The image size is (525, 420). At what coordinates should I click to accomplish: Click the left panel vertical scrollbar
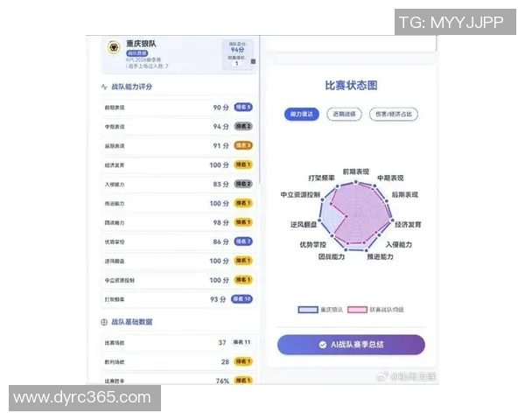coord(260,110)
